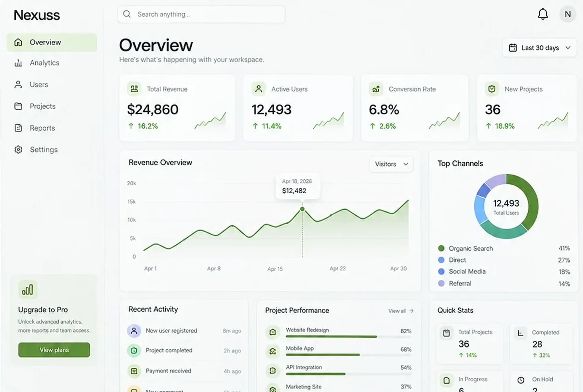
Task: Click the Search anything input field
Action: coord(201,14)
